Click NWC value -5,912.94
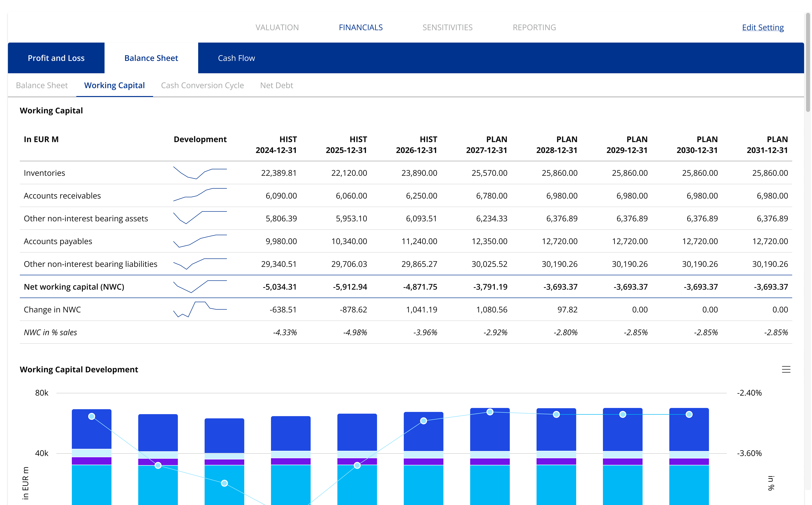 tap(350, 287)
